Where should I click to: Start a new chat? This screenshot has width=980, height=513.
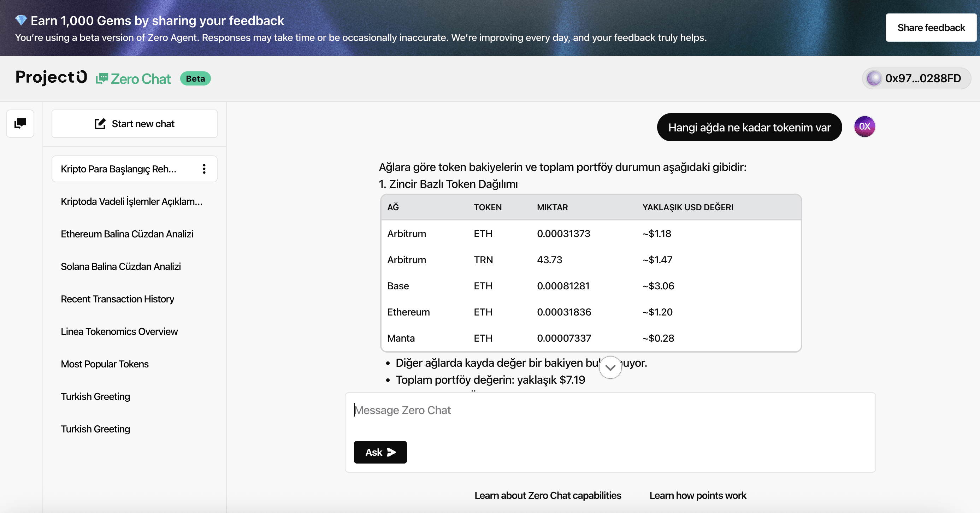tap(134, 124)
